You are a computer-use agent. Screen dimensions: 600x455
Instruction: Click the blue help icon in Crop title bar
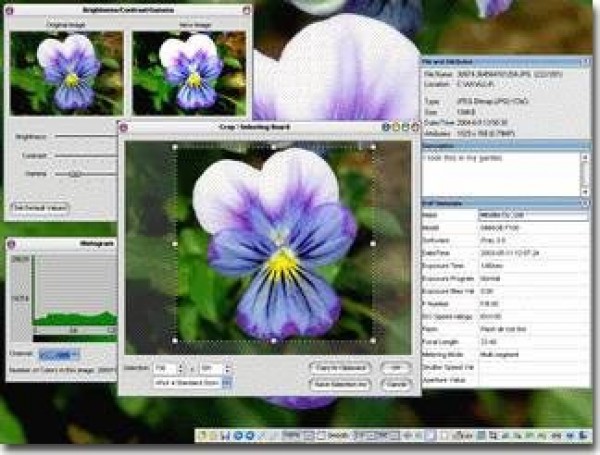386,127
